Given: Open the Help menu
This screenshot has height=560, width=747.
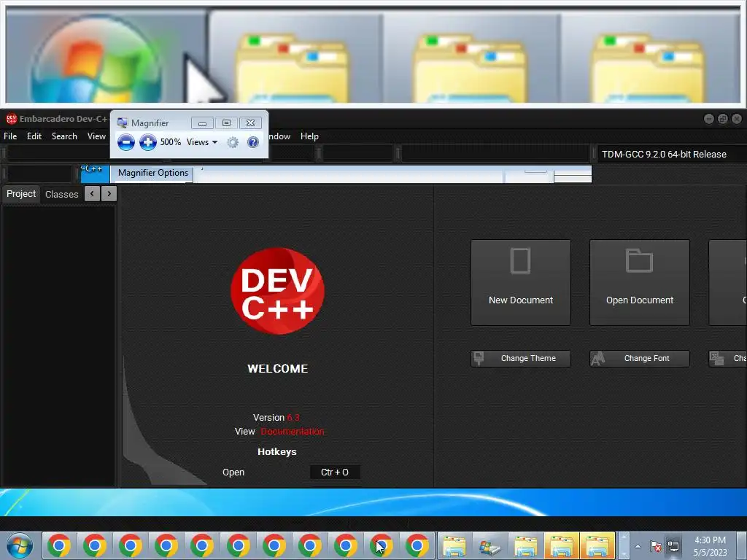Looking at the screenshot, I should 309,136.
